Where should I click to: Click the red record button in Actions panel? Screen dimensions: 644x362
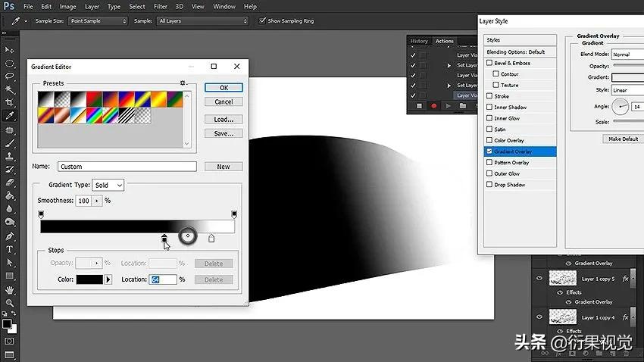pos(433,106)
